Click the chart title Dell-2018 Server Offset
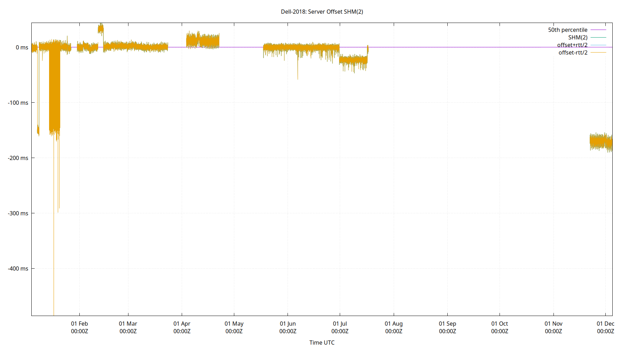This screenshot has height=348, width=644. click(x=322, y=11)
